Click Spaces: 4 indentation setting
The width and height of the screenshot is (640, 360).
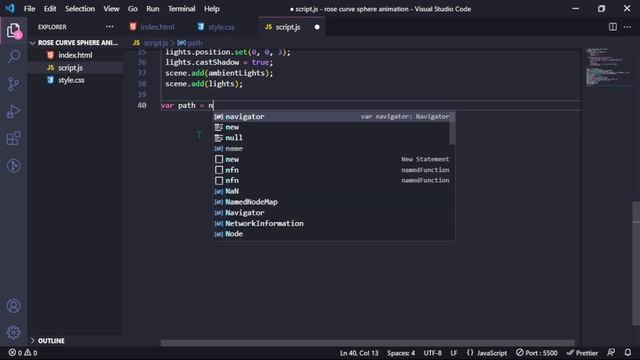pyautogui.click(x=401, y=353)
